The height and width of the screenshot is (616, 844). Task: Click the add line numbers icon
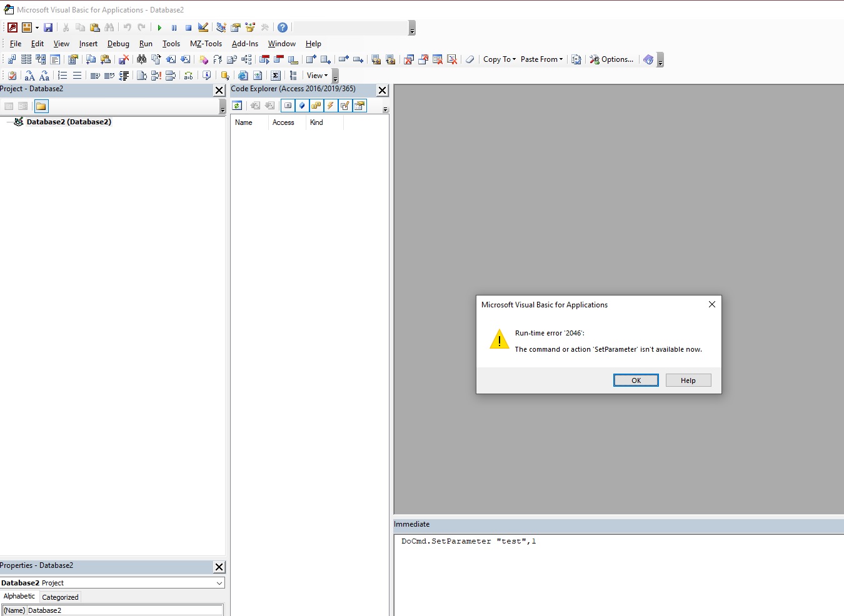point(63,76)
